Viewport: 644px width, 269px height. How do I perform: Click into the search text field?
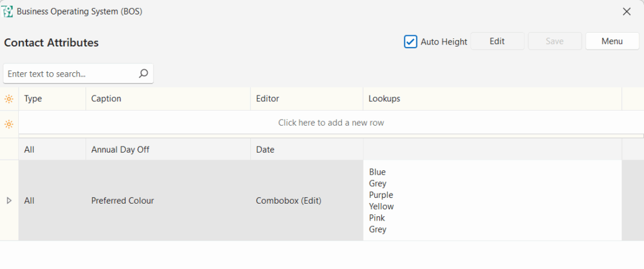(69, 74)
